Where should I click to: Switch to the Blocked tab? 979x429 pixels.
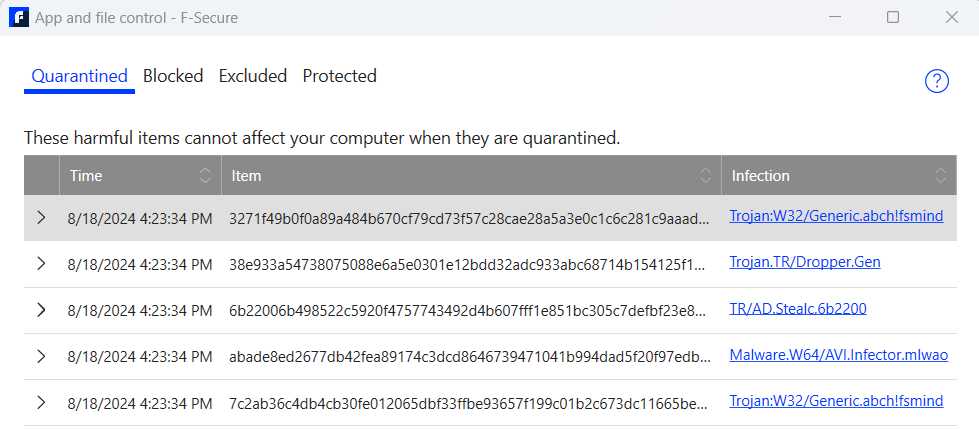pyautogui.click(x=173, y=76)
